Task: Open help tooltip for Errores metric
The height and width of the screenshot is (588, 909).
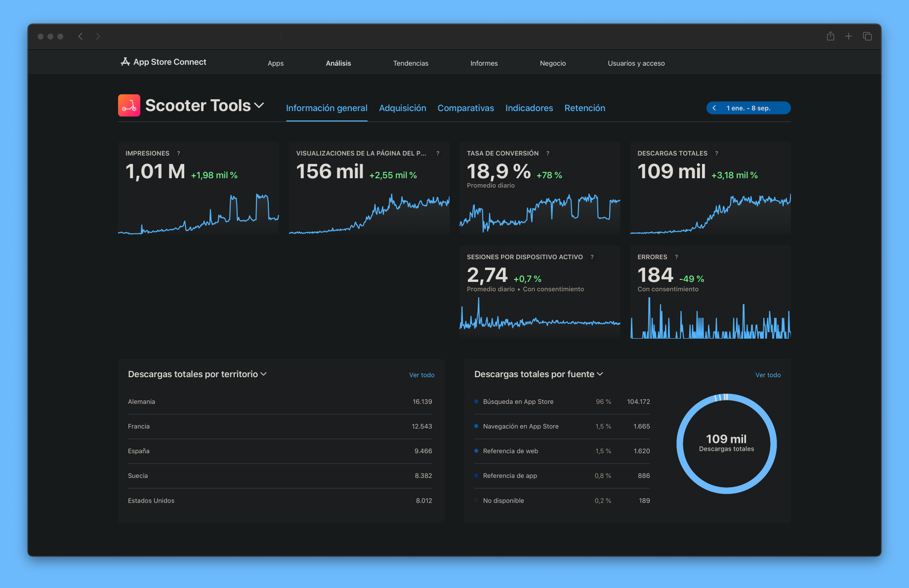Action: (676, 257)
